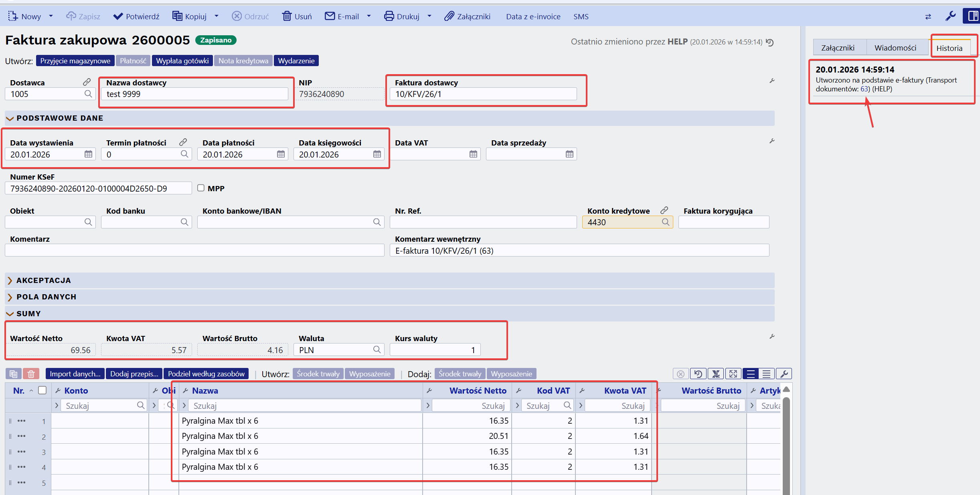Screen dimensions: 980x495
Task: Click the Import danych button
Action: tap(75, 374)
